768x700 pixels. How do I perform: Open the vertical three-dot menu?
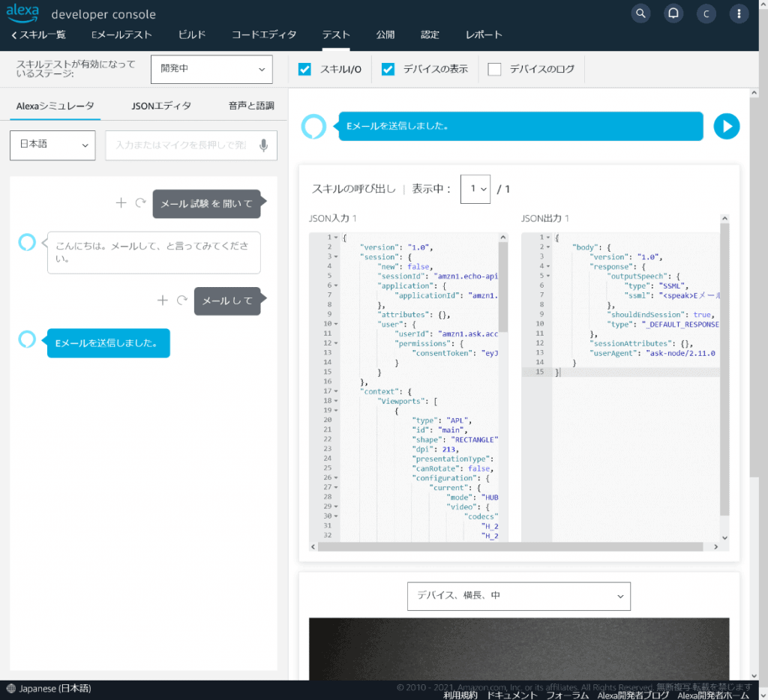point(739,13)
